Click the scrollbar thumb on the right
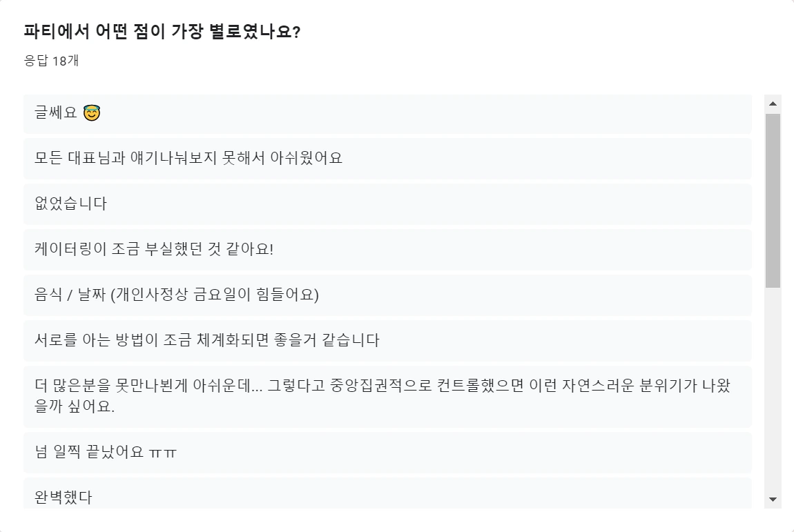Screen dimensions: 794x532 click(773, 200)
